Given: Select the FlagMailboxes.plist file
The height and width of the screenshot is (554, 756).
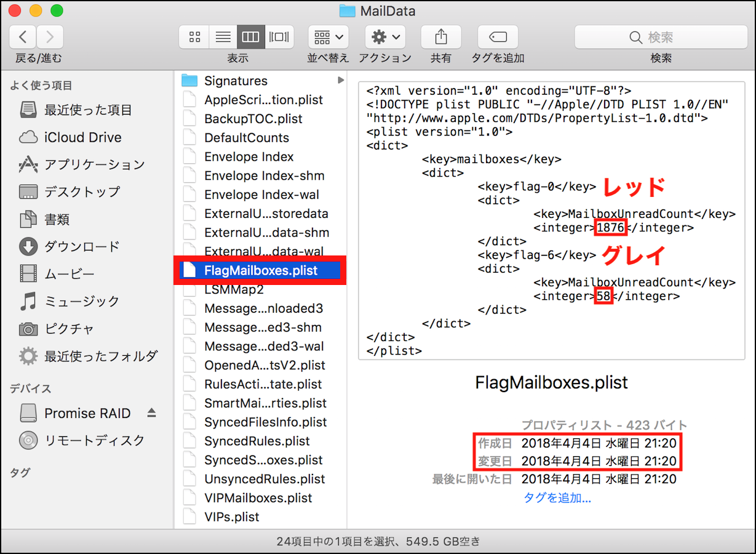Looking at the screenshot, I should (x=260, y=270).
